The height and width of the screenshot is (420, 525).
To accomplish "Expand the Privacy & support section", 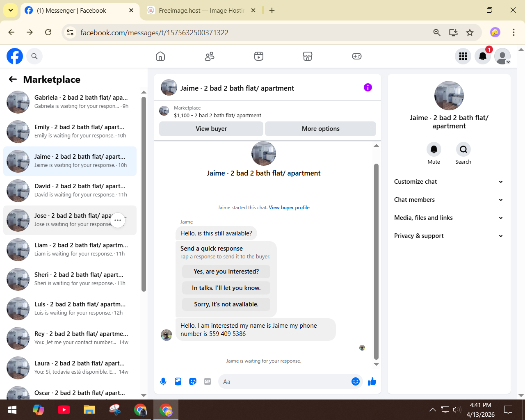I will (x=449, y=236).
